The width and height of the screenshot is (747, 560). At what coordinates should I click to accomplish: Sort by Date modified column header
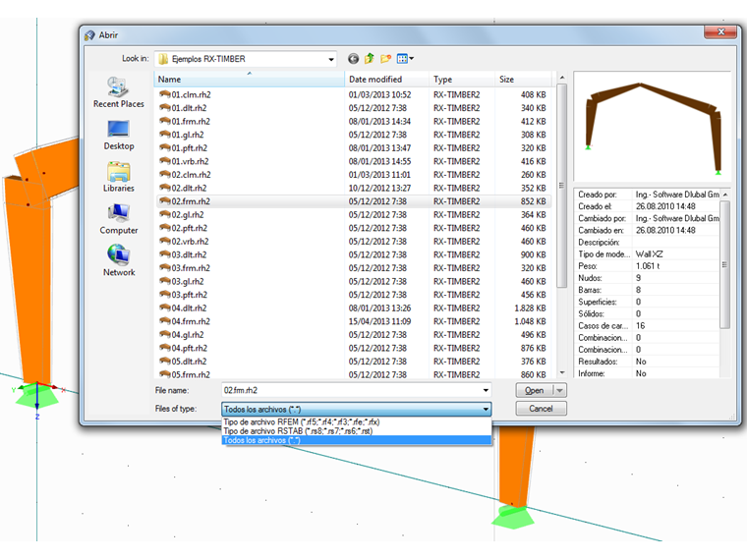[x=386, y=79]
